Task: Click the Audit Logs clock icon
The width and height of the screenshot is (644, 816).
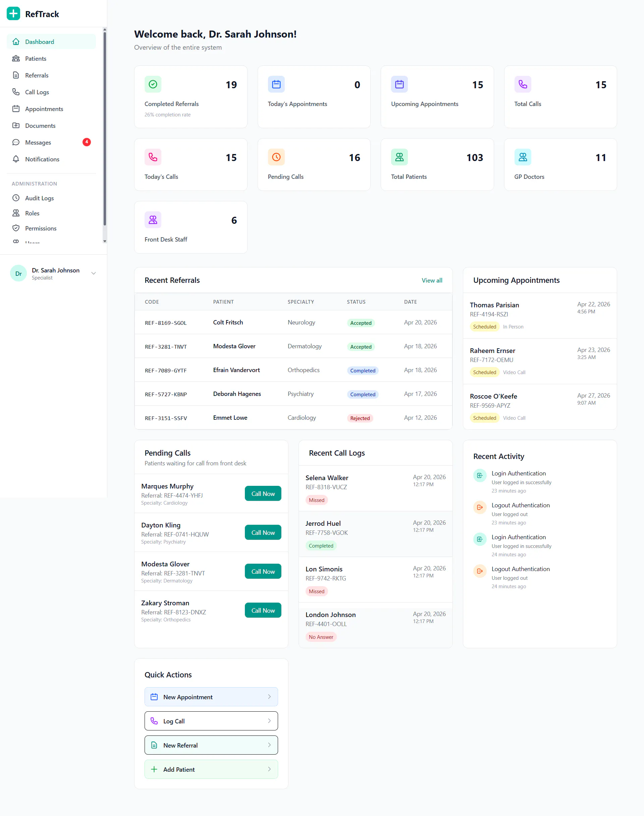Action: tap(16, 198)
